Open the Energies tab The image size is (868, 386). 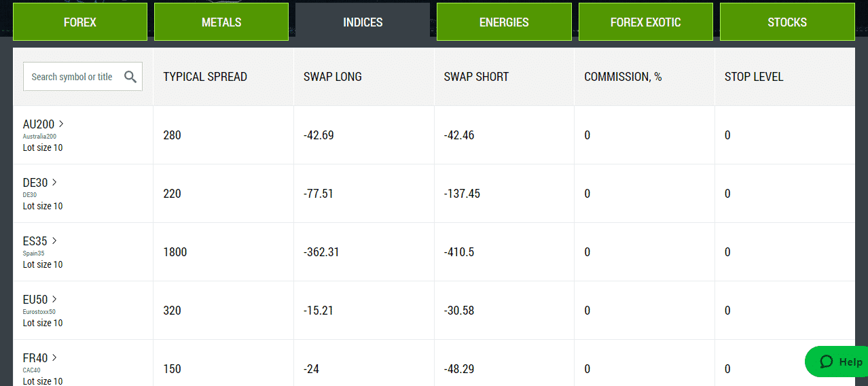click(x=504, y=22)
